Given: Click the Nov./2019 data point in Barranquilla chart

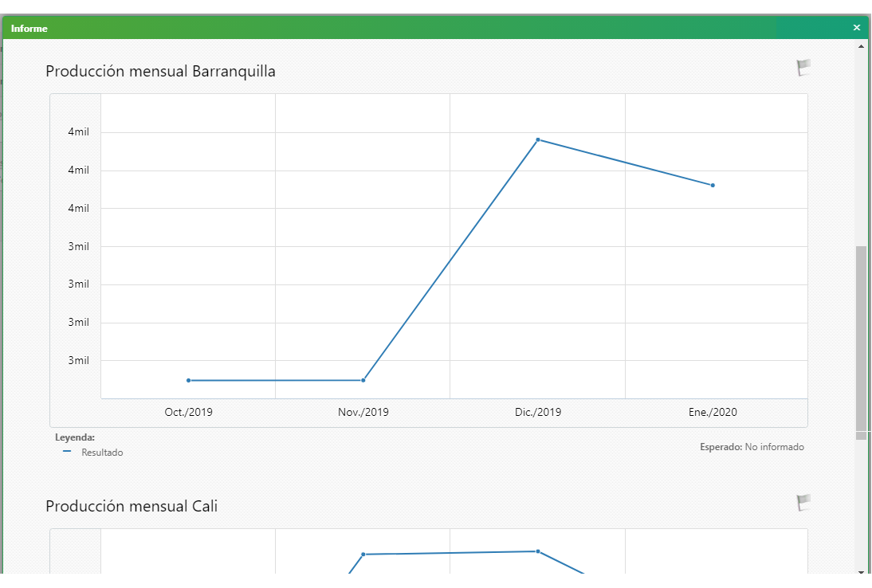Looking at the screenshot, I should tap(363, 380).
